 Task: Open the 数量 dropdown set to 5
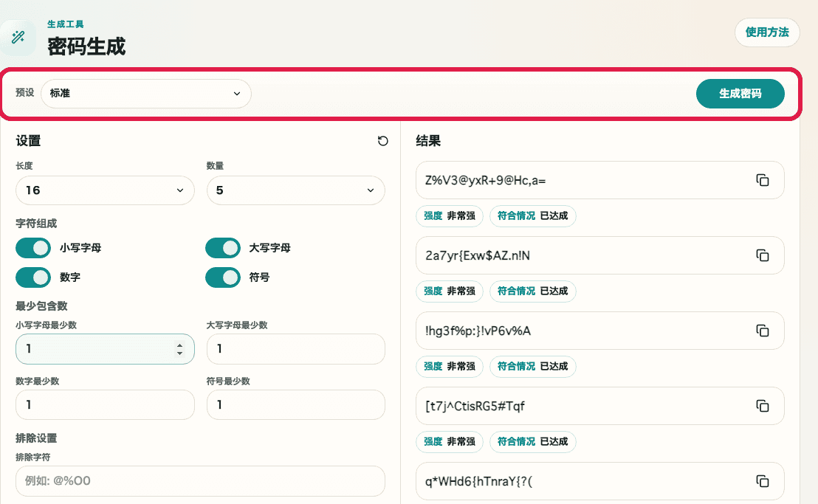(295, 190)
